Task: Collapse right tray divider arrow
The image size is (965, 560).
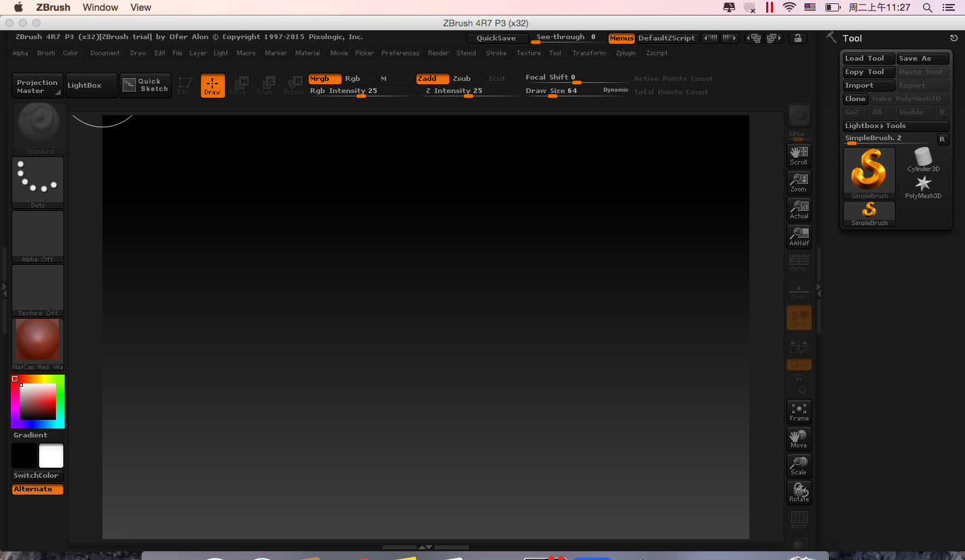Action: pyautogui.click(x=819, y=290)
